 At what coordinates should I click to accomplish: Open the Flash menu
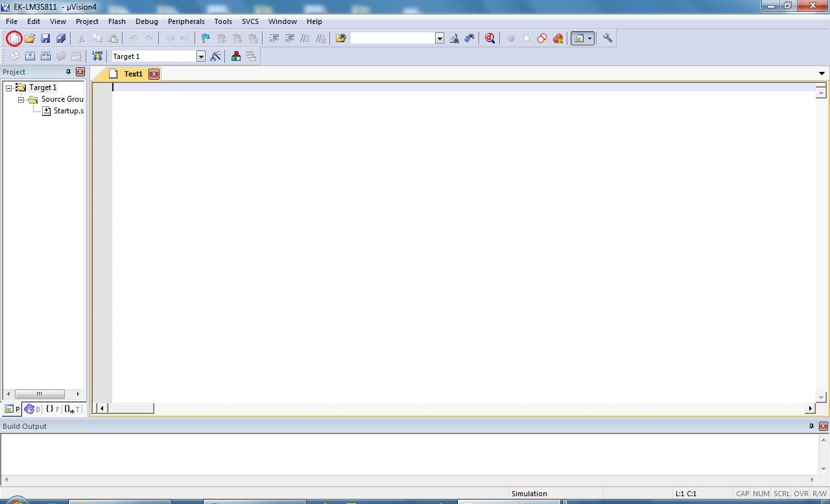click(117, 21)
